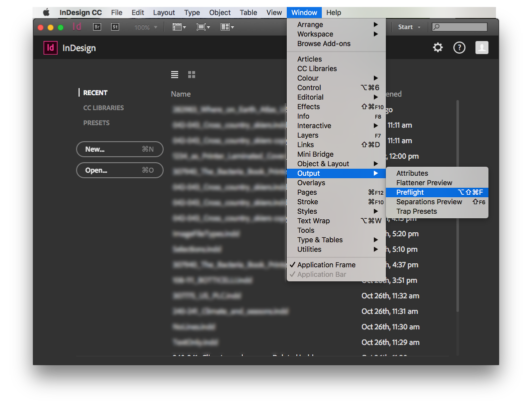
Task: Open the Layers panel
Action: (336, 135)
